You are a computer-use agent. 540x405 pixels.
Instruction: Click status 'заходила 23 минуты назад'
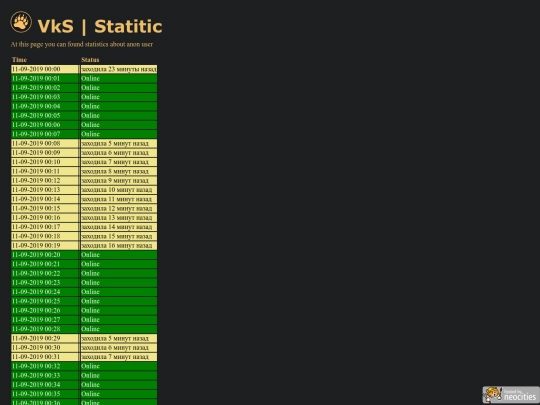[119, 69]
